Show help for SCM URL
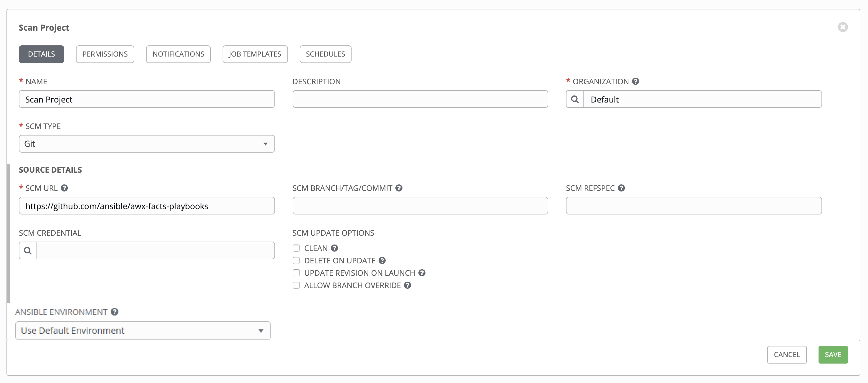Screen dimensions: 868x383 pyautogui.click(x=64, y=188)
